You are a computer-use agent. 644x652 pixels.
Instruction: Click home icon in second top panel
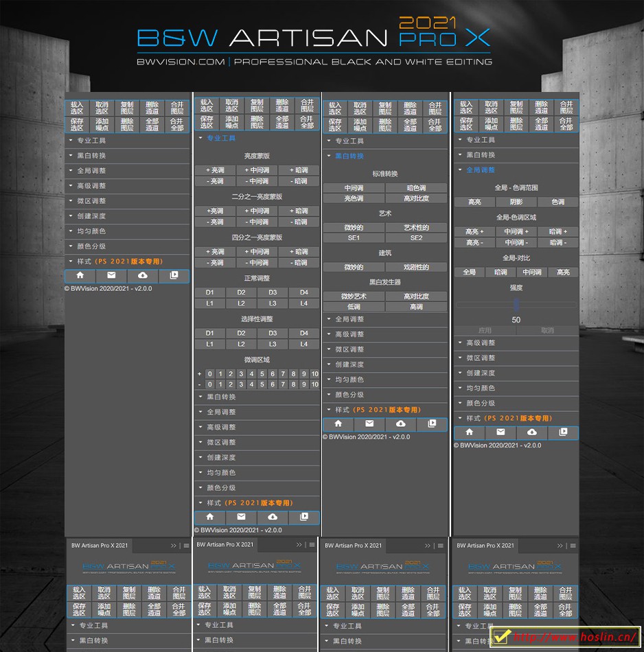click(x=210, y=517)
